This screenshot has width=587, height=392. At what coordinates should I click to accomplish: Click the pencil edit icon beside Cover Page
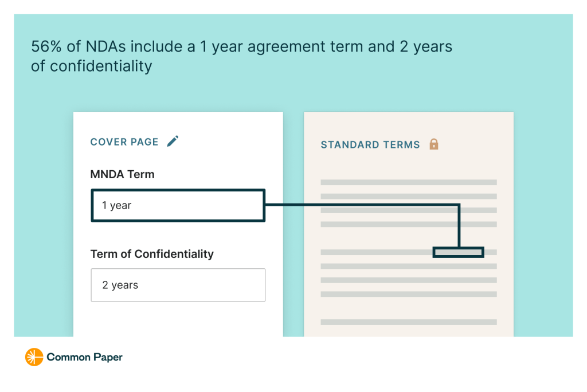coord(173,141)
